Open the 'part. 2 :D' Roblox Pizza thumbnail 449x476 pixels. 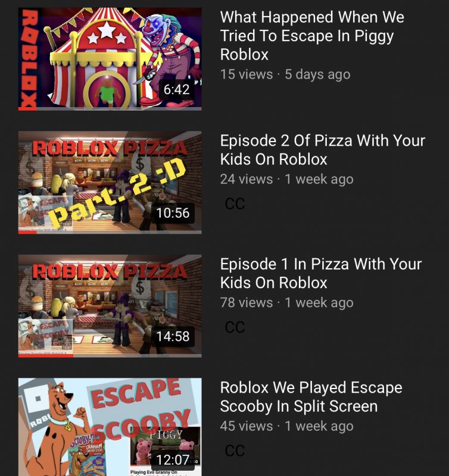click(x=110, y=183)
